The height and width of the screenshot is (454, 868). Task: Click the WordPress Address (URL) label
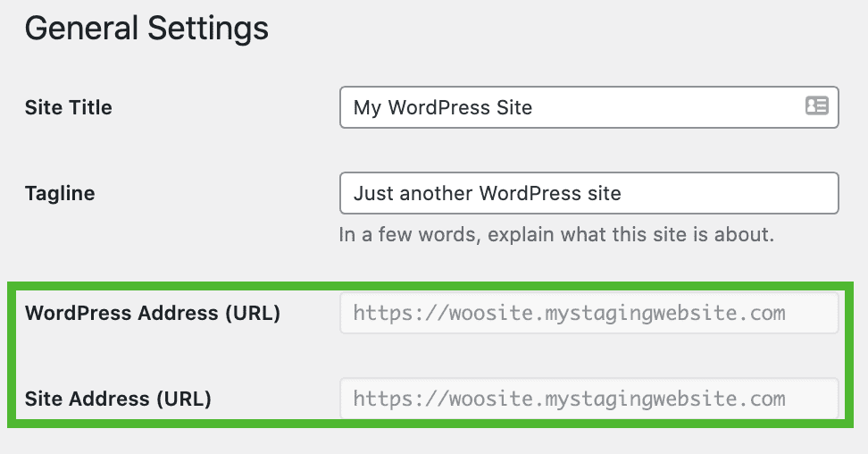152,313
